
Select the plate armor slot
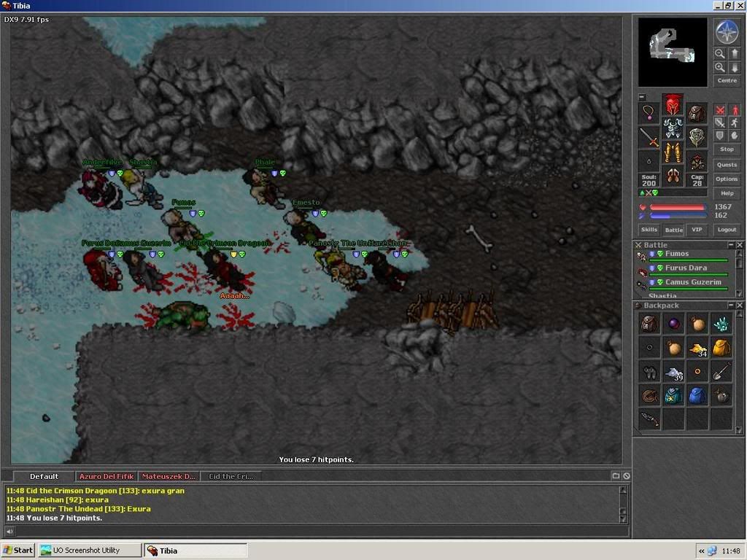click(673, 128)
